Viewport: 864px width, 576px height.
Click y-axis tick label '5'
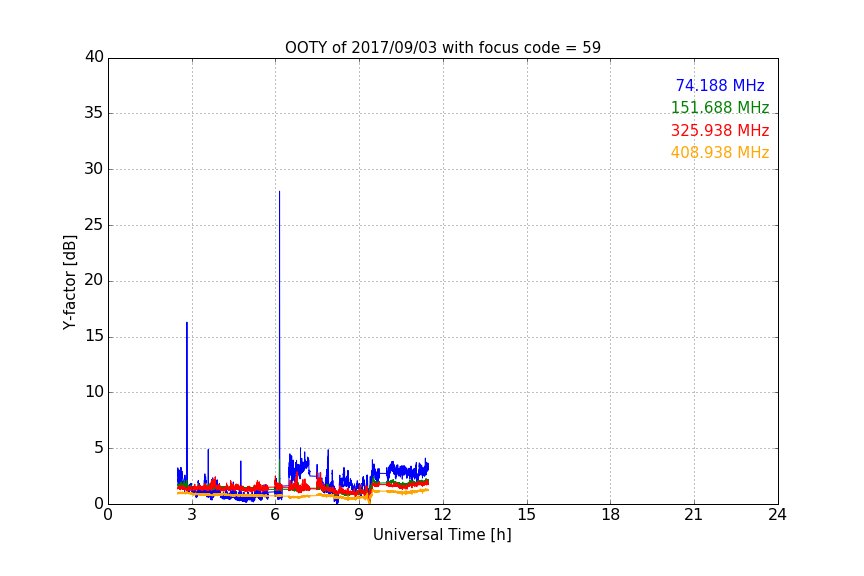tap(99, 448)
